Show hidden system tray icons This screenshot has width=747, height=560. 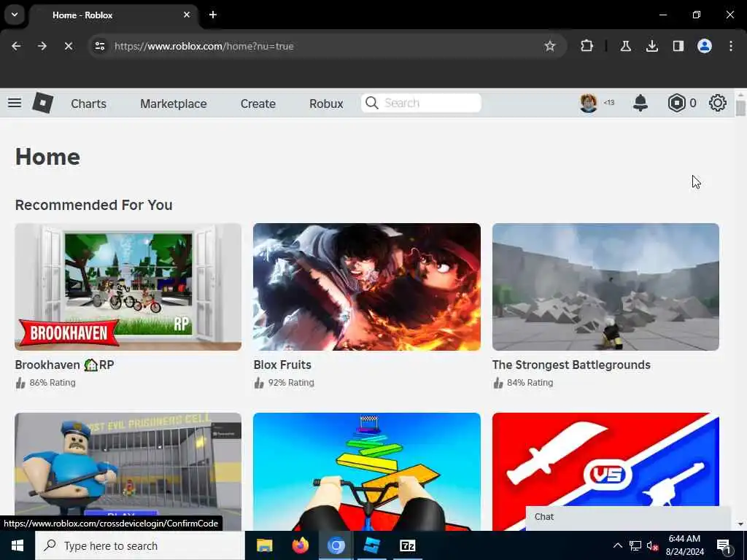coord(618,545)
